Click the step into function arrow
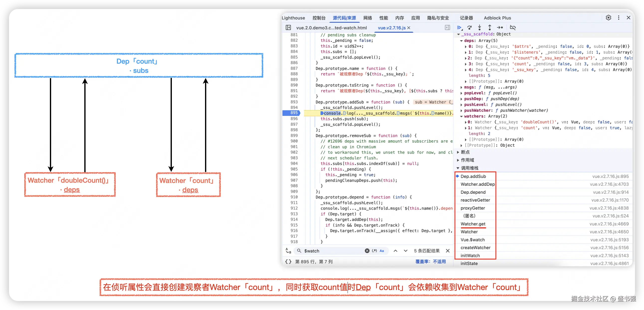 coord(479,27)
